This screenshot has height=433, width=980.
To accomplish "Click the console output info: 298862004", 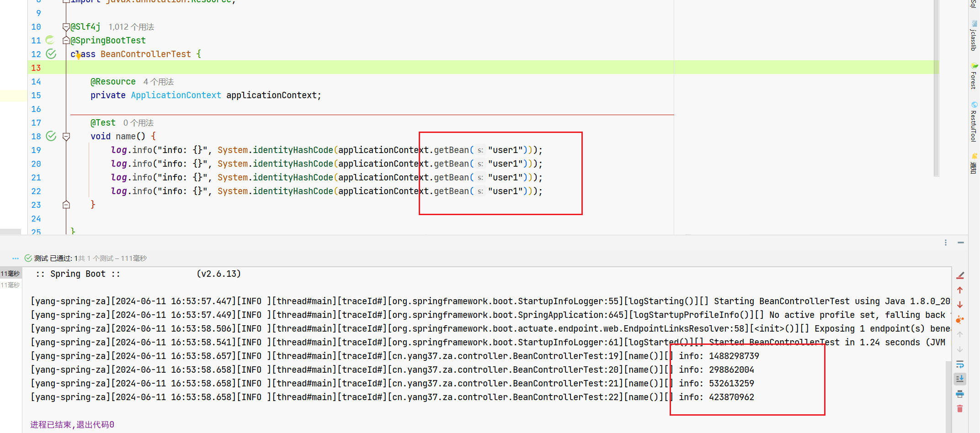I will [x=716, y=370].
